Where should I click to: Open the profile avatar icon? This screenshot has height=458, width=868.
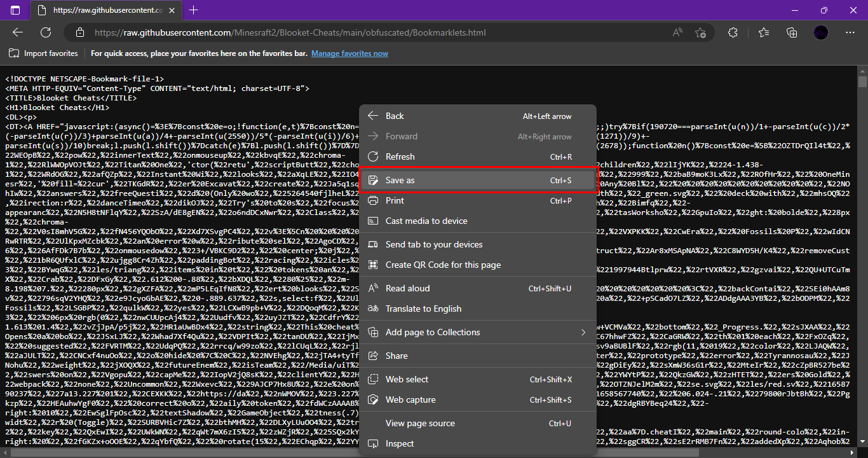click(x=821, y=32)
